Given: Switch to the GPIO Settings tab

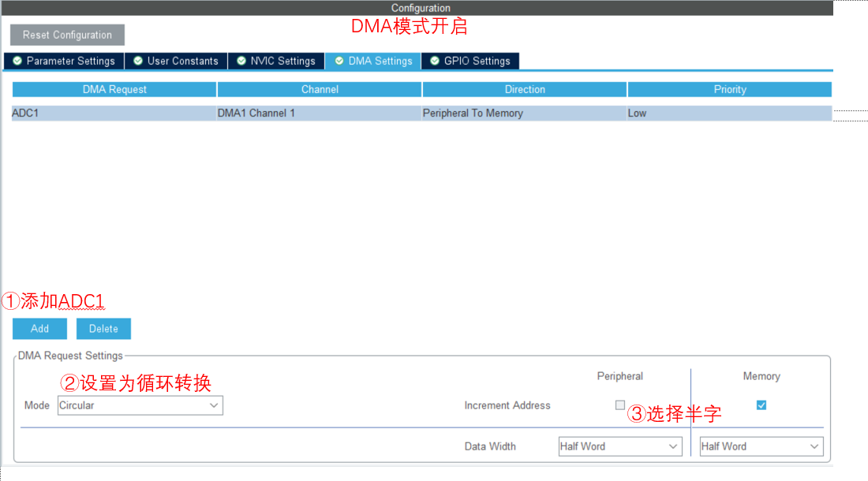Looking at the screenshot, I should [x=470, y=61].
